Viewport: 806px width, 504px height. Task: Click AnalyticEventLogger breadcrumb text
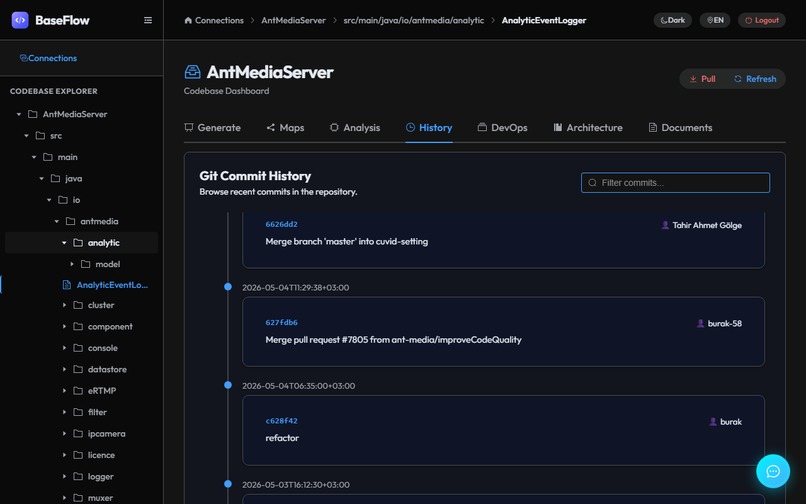point(544,21)
